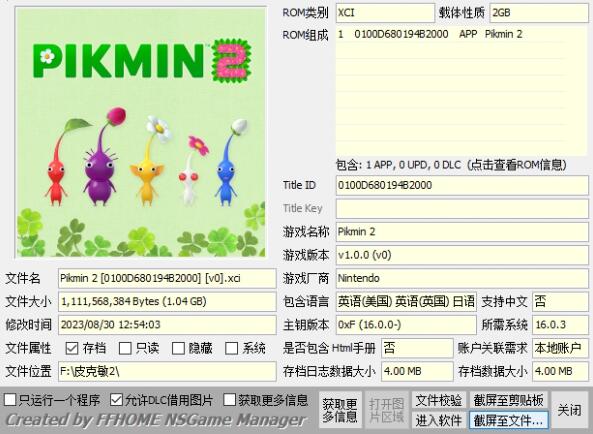The width and height of the screenshot is (593, 434).
Task: Close the dialog with 关闭 button
Action: point(570,410)
